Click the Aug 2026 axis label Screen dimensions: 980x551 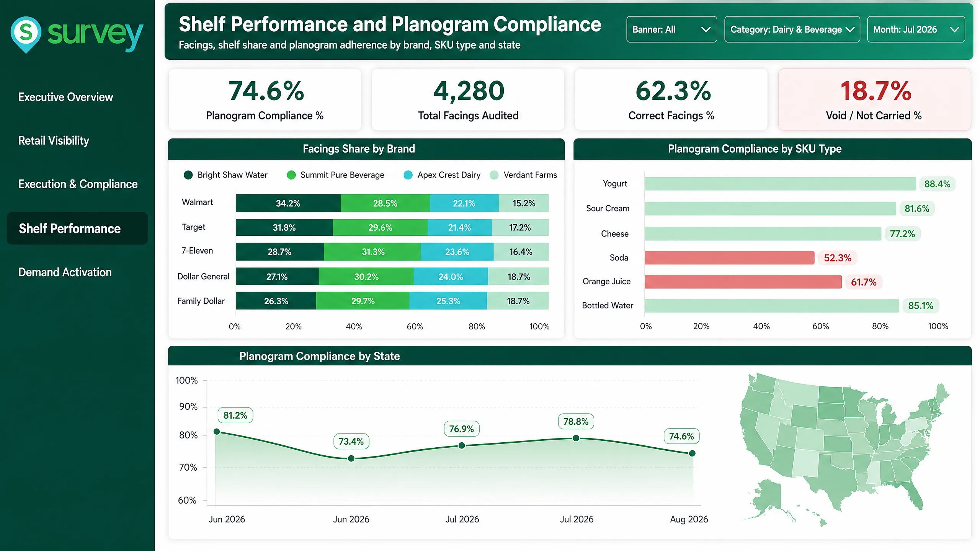click(x=689, y=519)
